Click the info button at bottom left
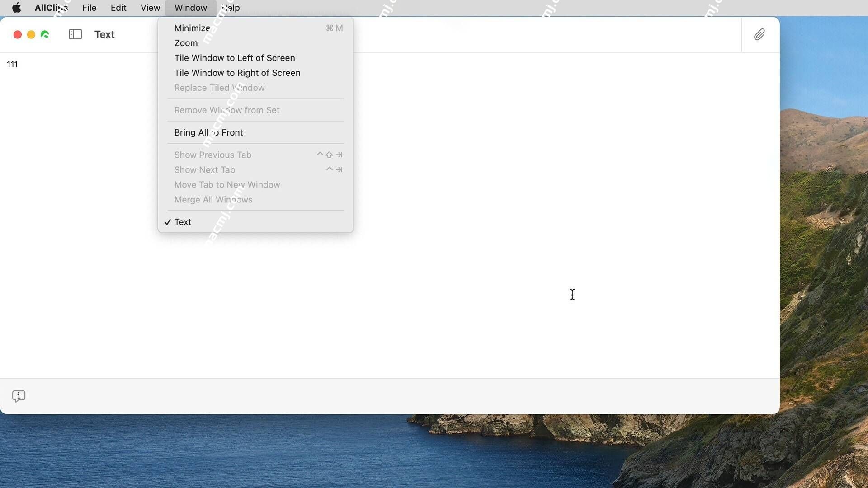This screenshot has height=488, width=868. [x=18, y=396]
